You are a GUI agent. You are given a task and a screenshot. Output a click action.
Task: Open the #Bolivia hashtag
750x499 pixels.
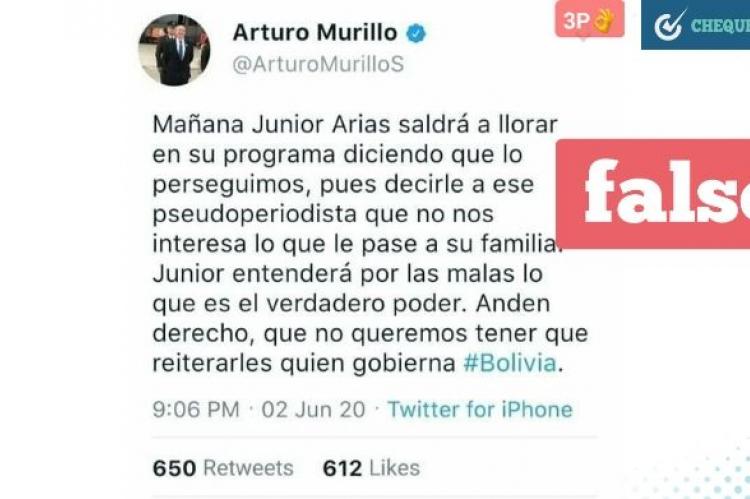click(510, 363)
